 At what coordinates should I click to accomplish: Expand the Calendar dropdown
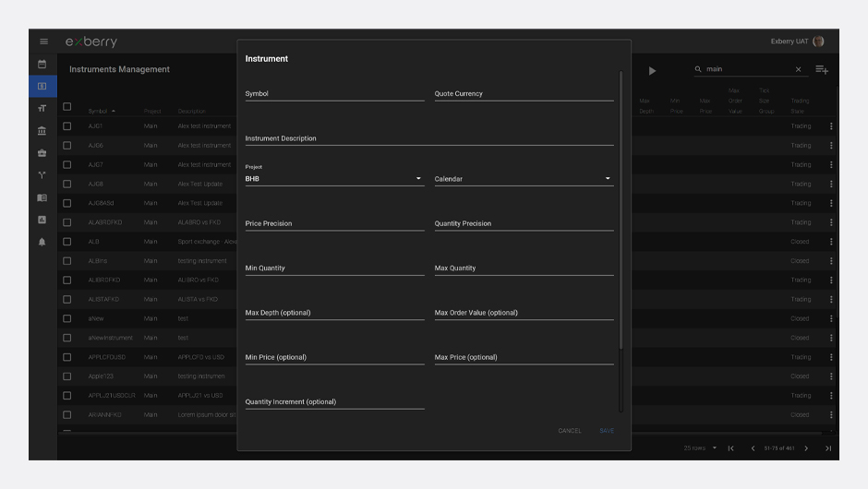pyautogui.click(x=523, y=179)
